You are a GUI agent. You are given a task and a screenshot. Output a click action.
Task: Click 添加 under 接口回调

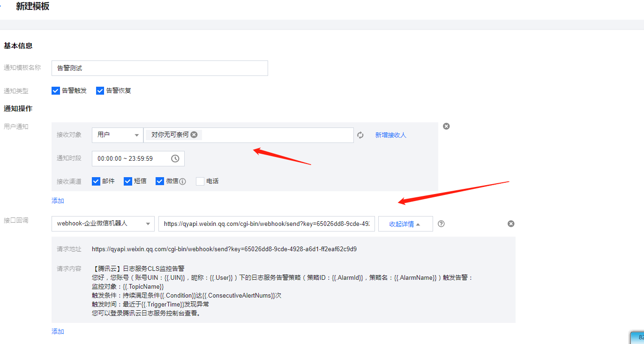coord(58,331)
